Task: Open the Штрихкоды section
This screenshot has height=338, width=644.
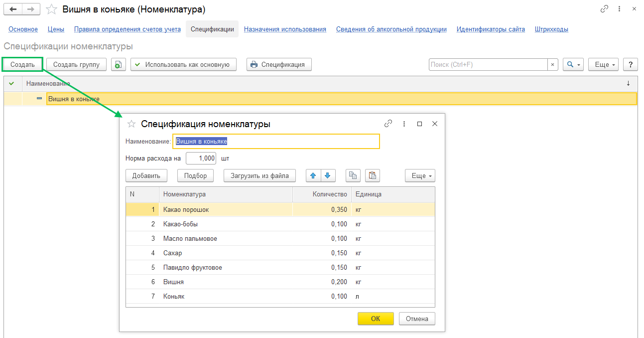Action: 551,29
